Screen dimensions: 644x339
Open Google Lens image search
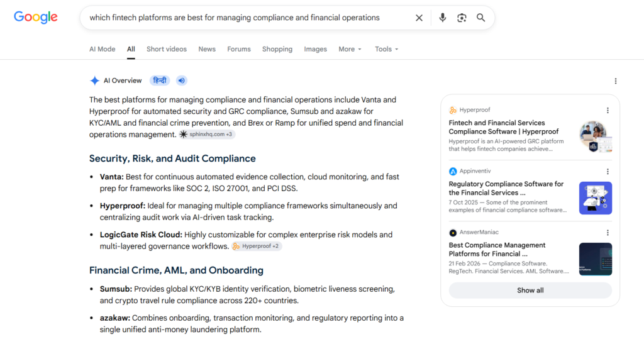[462, 18]
